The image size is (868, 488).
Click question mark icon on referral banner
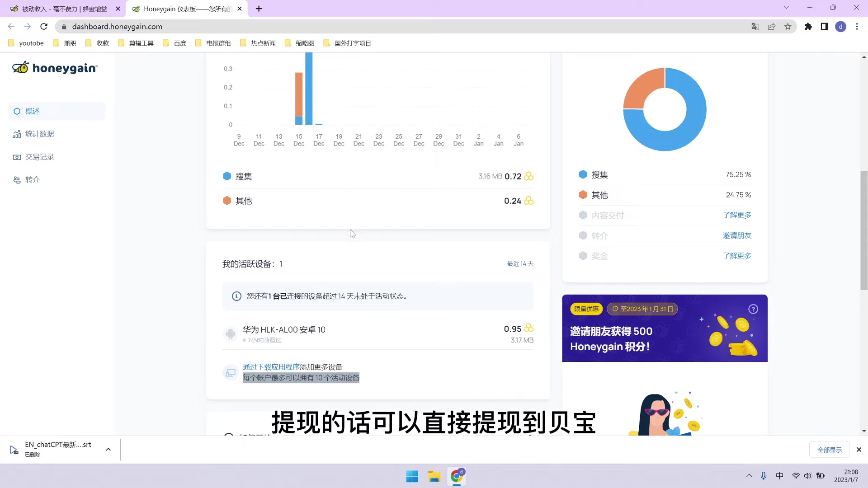click(753, 309)
